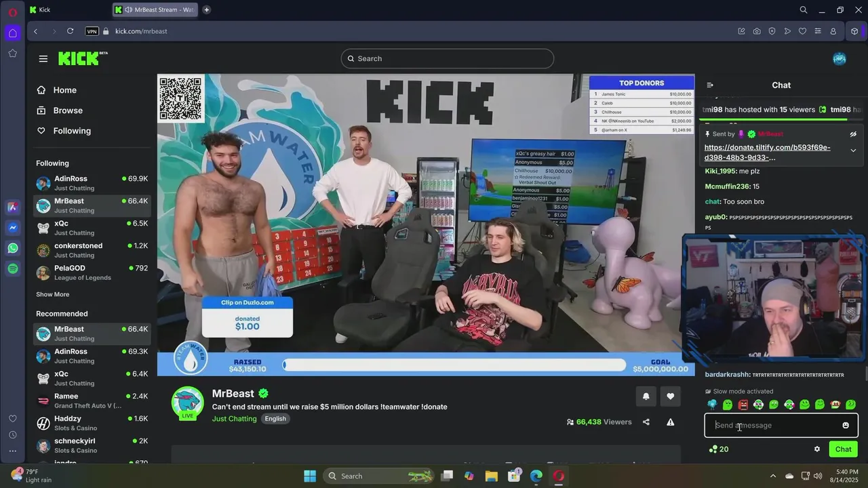Click the chat scrollbar

coord(865,373)
